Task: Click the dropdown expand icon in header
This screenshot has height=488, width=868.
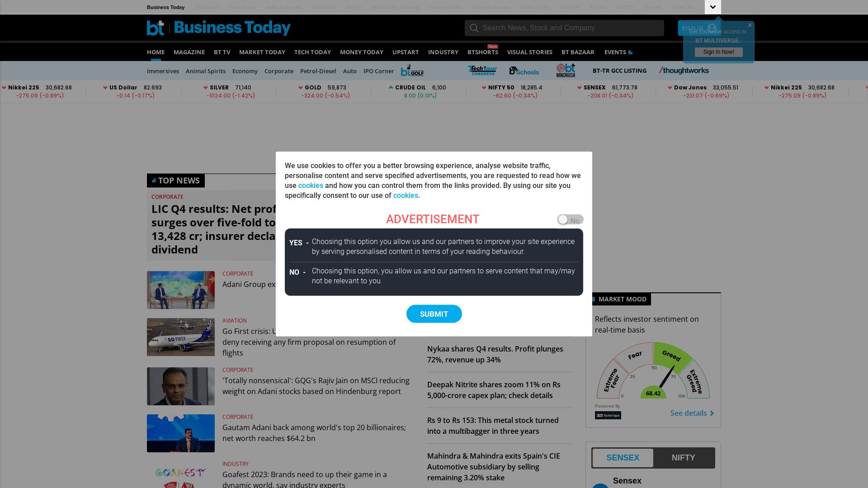Action: pos(713,7)
